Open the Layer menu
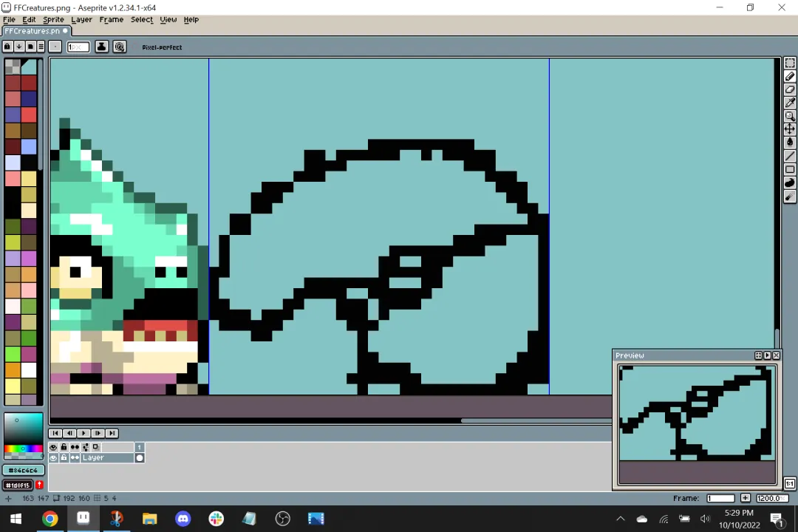Image resolution: width=798 pixels, height=532 pixels. click(x=81, y=19)
